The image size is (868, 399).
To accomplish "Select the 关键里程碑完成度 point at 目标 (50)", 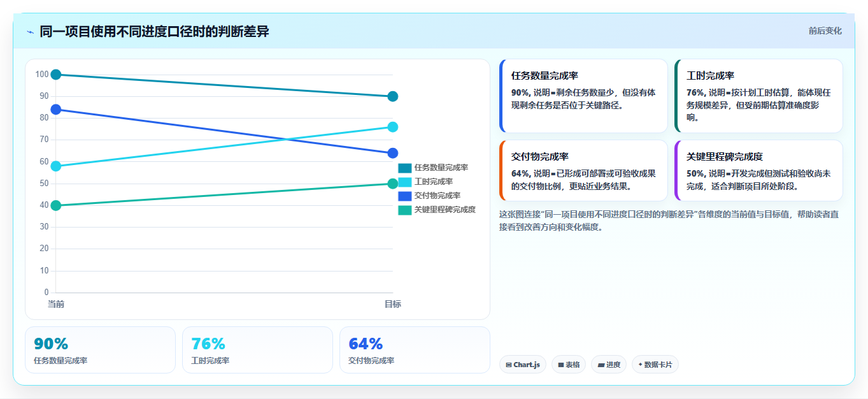I will point(393,184).
